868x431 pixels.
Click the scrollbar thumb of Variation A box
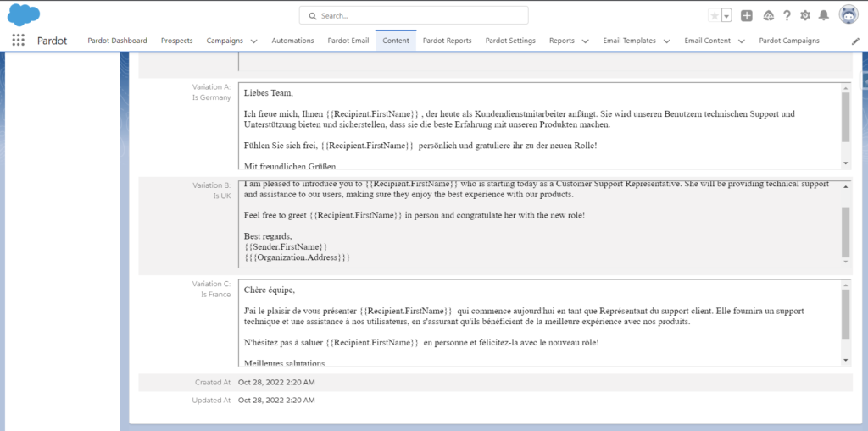pos(845,117)
